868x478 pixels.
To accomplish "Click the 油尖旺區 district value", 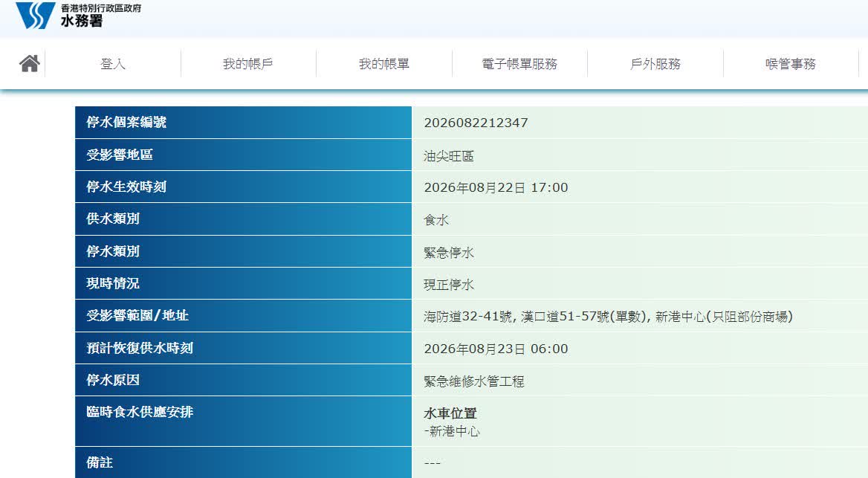I will [448, 155].
